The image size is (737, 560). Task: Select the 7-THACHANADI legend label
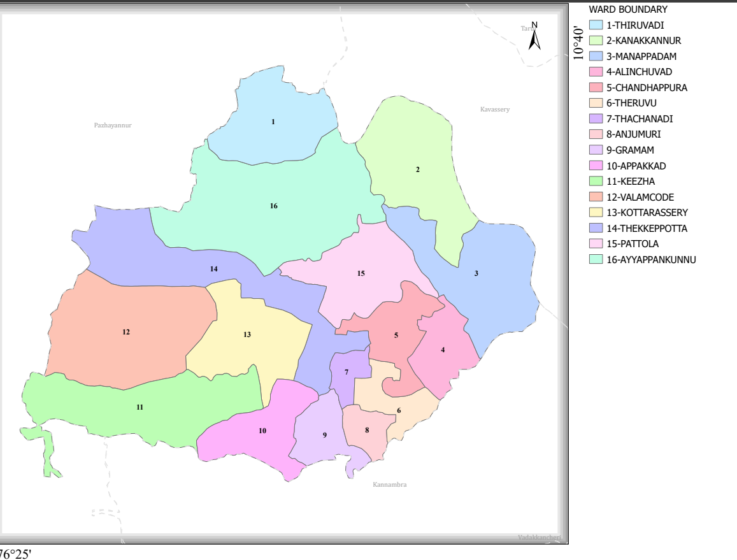(640, 119)
